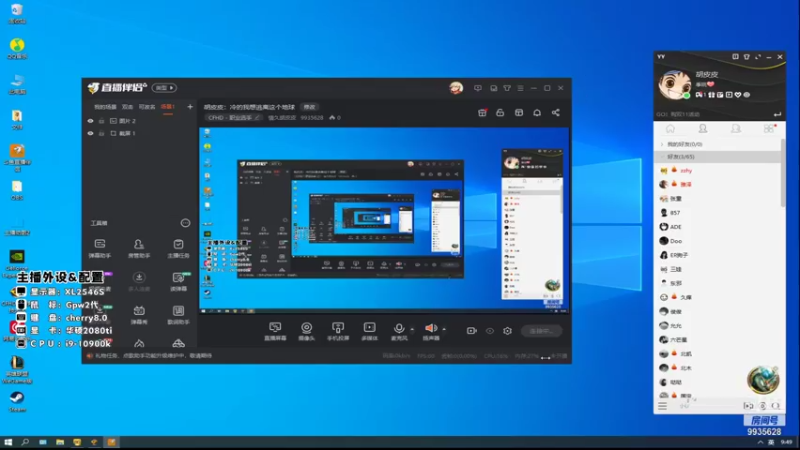Open taskbar search
Viewport: 800px width, 450px height.
point(25,442)
